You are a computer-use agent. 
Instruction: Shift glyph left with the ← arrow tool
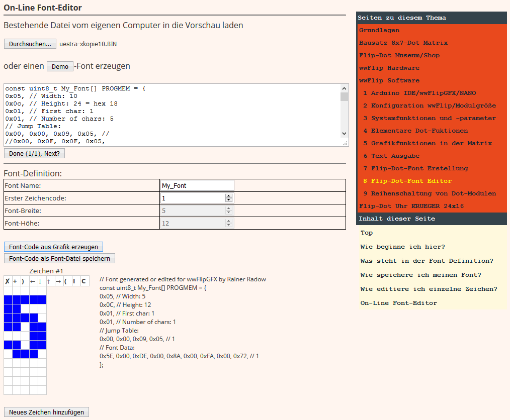click(33, 281)
